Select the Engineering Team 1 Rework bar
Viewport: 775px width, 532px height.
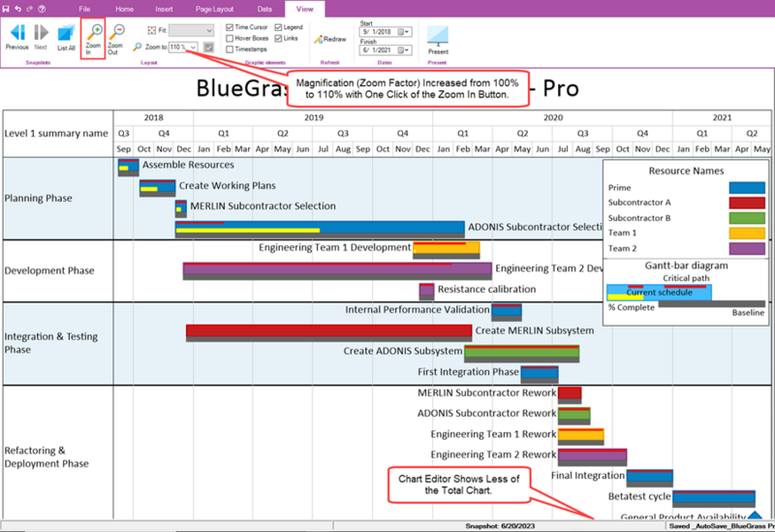coord(580,436)
